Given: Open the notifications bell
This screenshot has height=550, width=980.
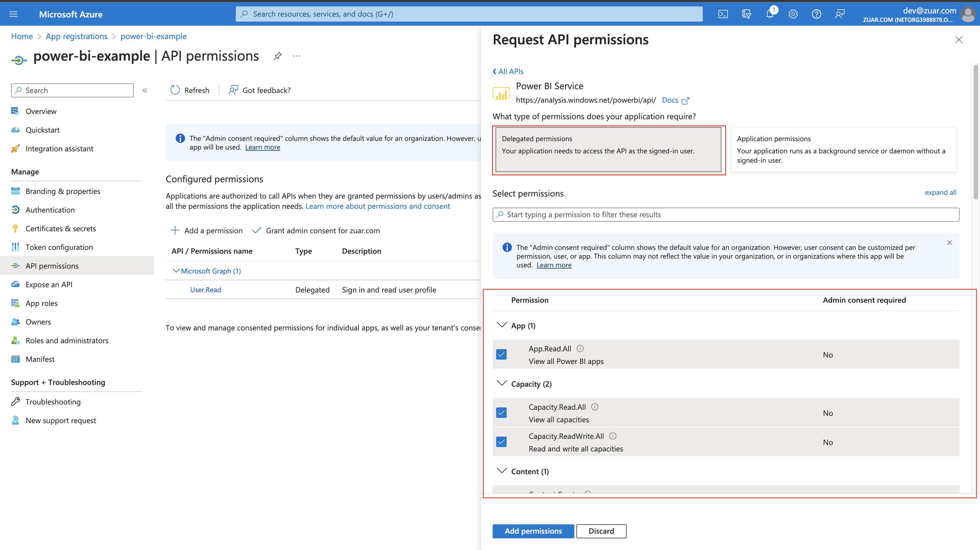Looking at the screenshot, I should tap(770, 14).
